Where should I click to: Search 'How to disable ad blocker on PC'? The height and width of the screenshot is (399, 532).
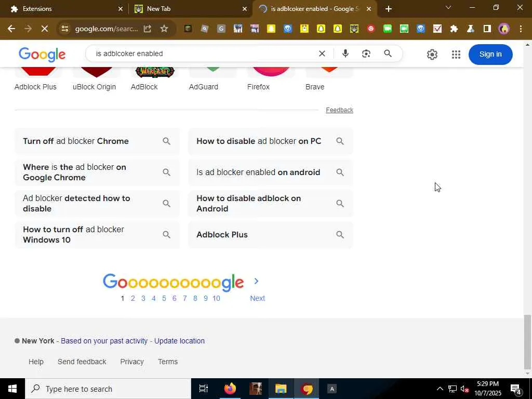[x=271, y=141]
